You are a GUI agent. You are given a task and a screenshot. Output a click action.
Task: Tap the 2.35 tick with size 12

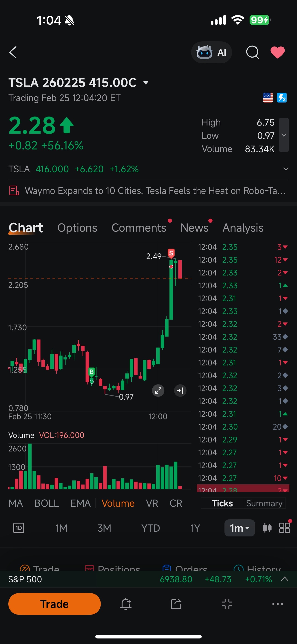click(x=243, y=260)
